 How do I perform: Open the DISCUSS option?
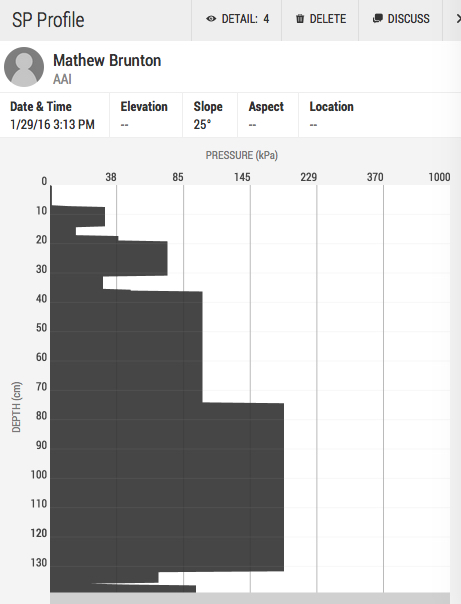point(401,18)
